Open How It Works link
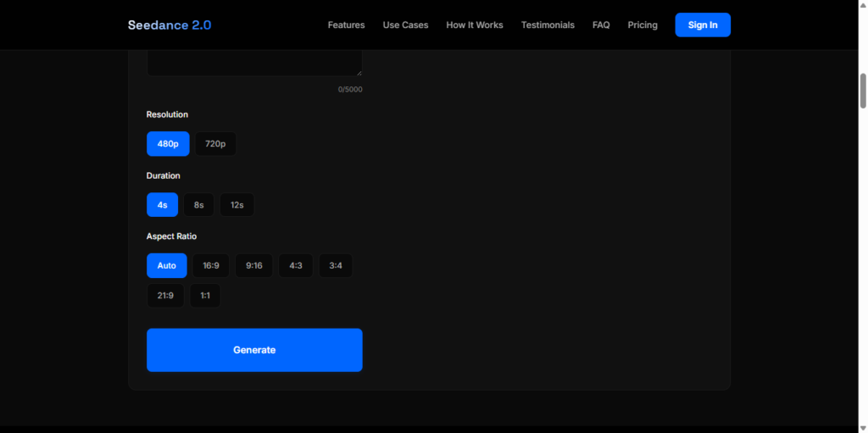 click(475, 25)
